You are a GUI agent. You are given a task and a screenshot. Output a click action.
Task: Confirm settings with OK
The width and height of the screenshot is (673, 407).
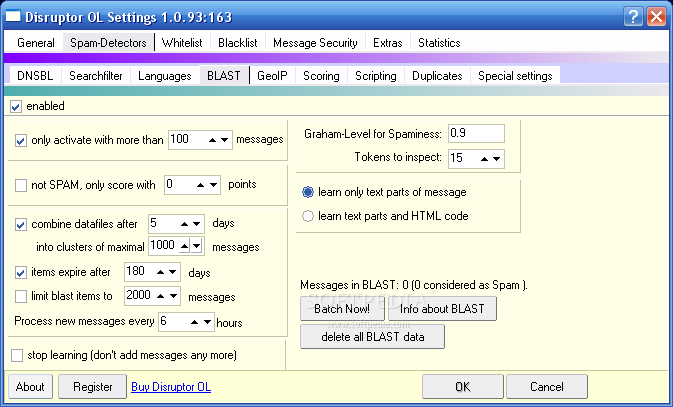point(463,386)
